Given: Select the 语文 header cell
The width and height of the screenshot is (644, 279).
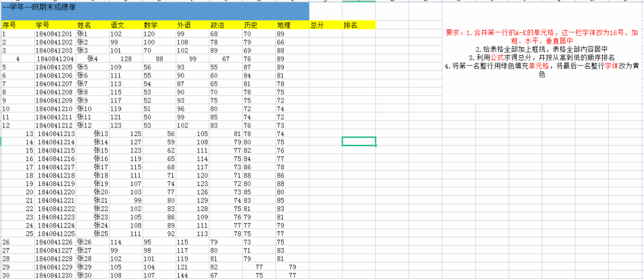Looking at the screenshot, I should [125, 25].
